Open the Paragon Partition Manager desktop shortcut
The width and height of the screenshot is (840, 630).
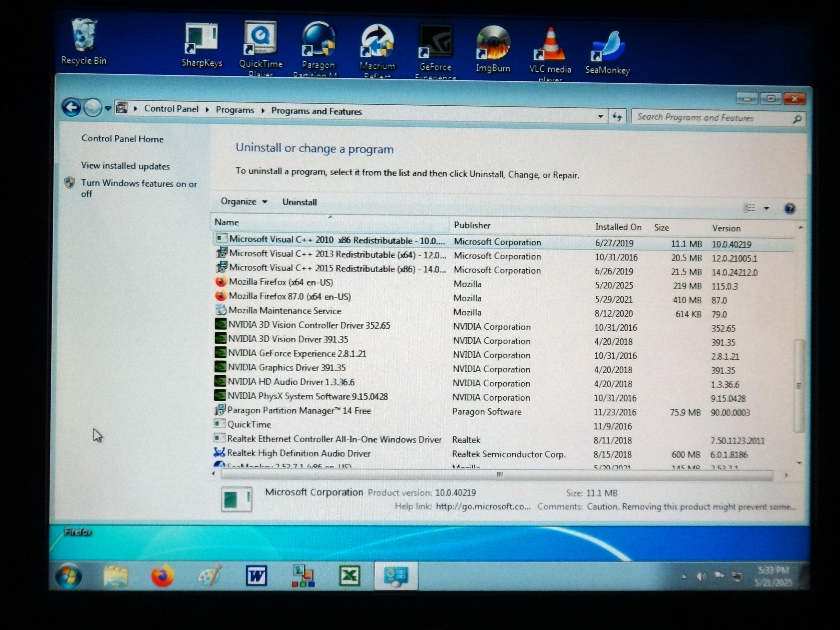click(318, 49)
